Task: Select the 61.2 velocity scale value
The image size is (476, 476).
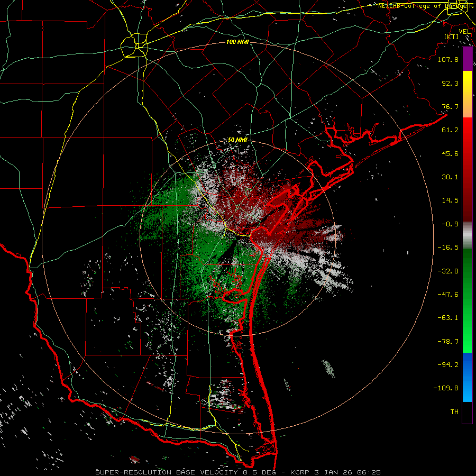Action: (450, 130)
